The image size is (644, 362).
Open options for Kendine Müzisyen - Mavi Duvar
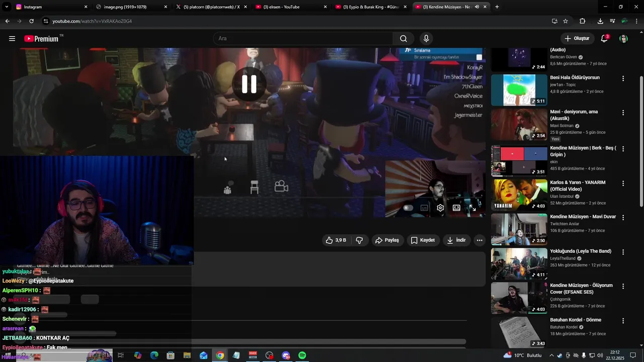[x=623, y=217]
